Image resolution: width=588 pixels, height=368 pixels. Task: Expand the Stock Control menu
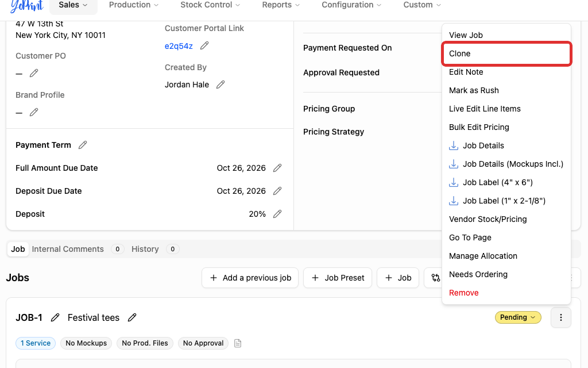pyautogui.click(x=210, y=5)
